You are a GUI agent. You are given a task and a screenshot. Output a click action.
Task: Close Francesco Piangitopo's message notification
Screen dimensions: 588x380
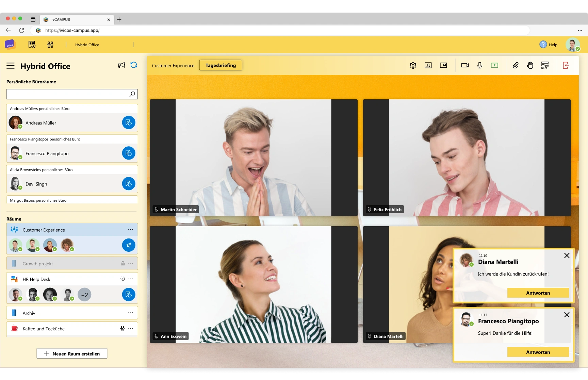[x=567, y=315]
